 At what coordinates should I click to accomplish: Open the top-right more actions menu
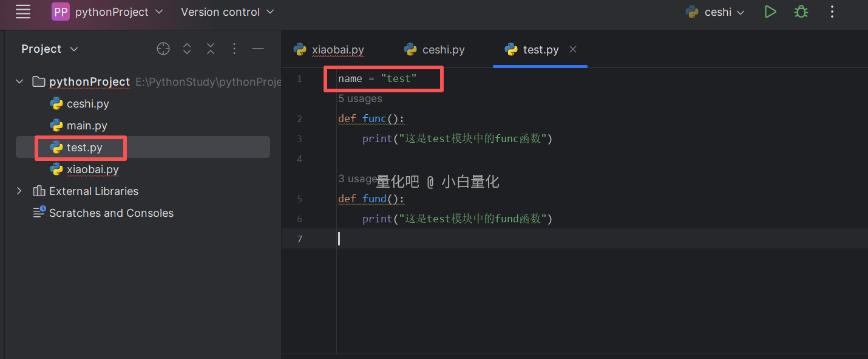832,12
